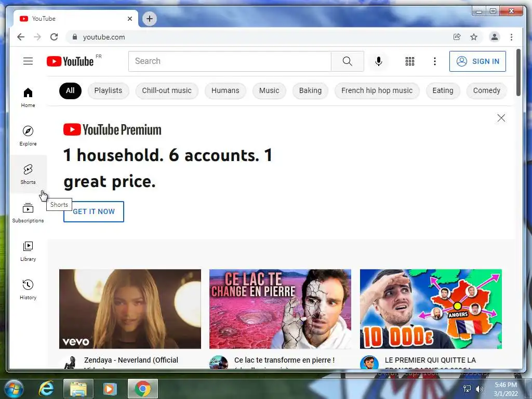Open Library in sidebar

[28, 251]
